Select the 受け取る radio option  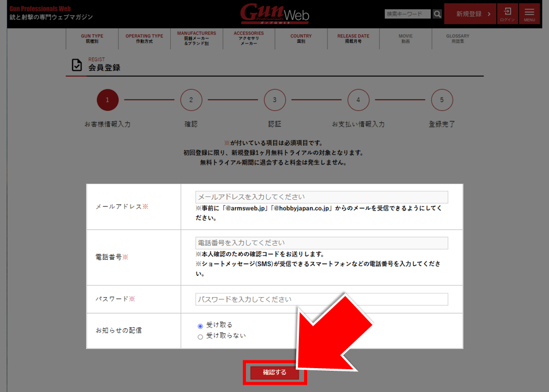(x=200, y=326)
